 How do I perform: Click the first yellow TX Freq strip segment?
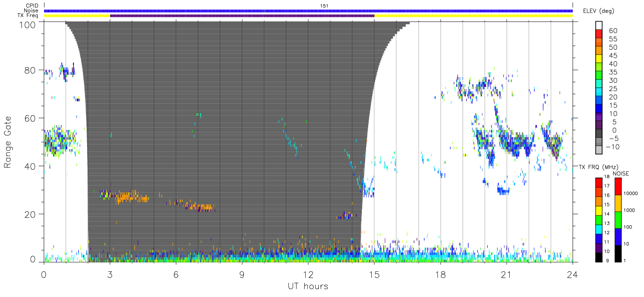point(77,16)
